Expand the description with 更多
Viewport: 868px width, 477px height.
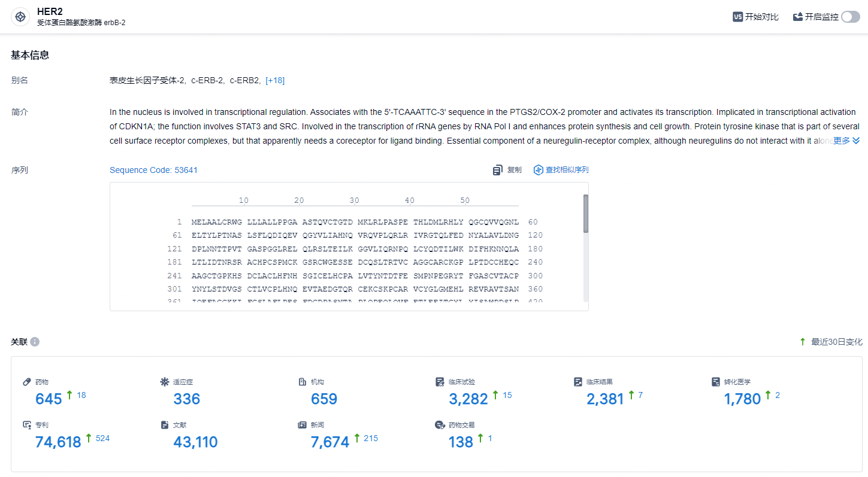tap(846, 141)
